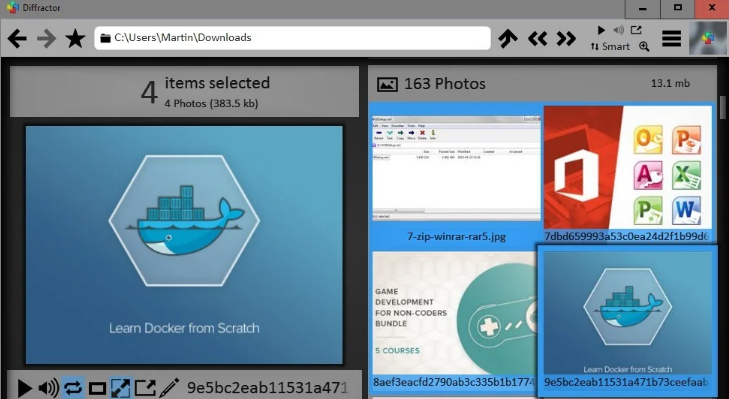This screenshot has width=729, height=399.
Task: Close the Diffractor window
Action: pos(712,8)
